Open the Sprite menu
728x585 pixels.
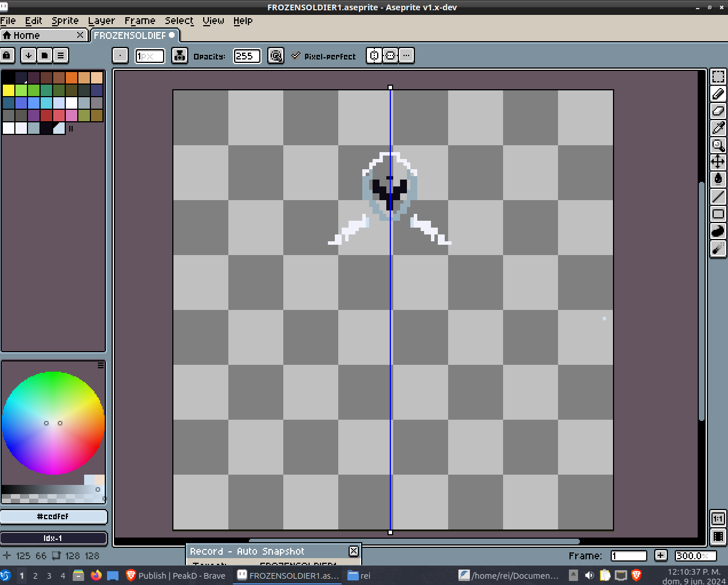[x=65, y=21]
